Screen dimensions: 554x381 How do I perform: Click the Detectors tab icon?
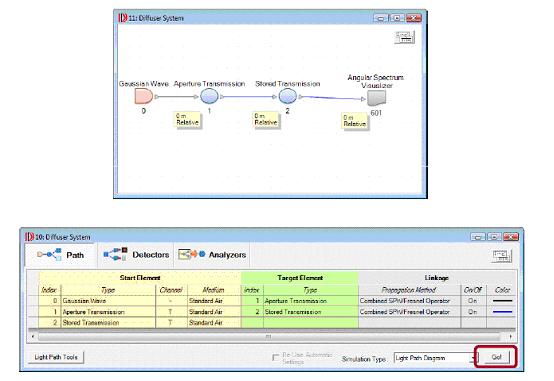click(115, 254)
